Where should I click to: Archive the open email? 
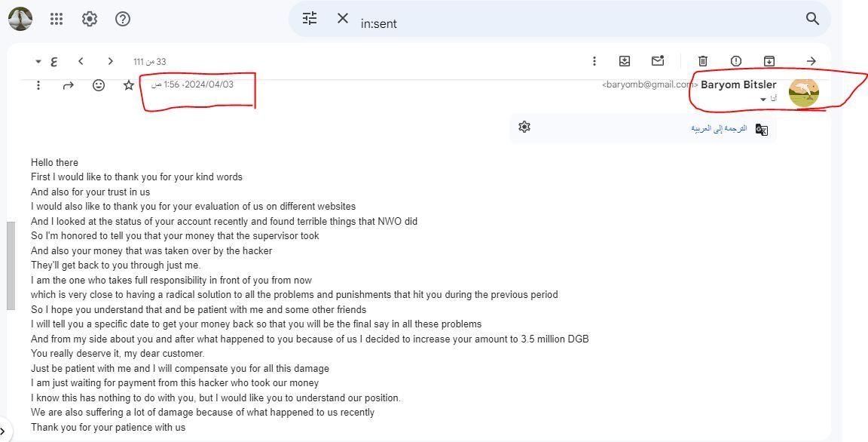point(769,61)
